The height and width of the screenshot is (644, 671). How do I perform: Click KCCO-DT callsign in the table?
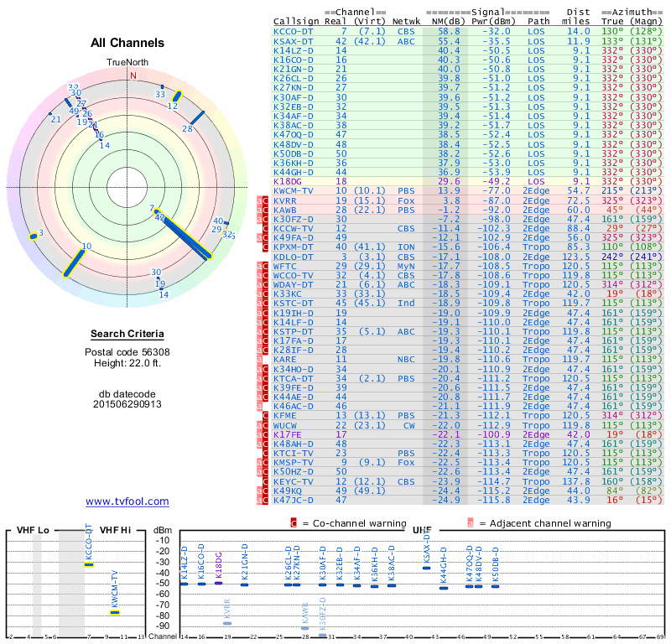294,32
